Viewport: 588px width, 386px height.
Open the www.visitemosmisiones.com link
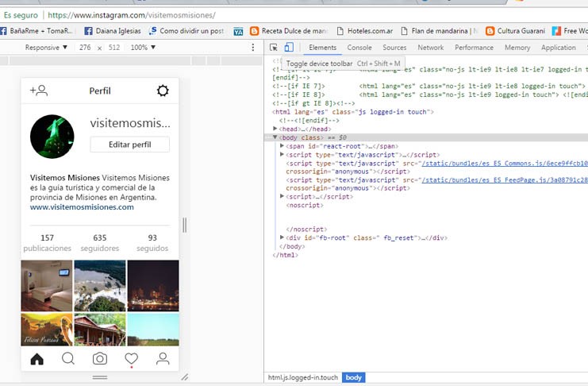point(82,207)
